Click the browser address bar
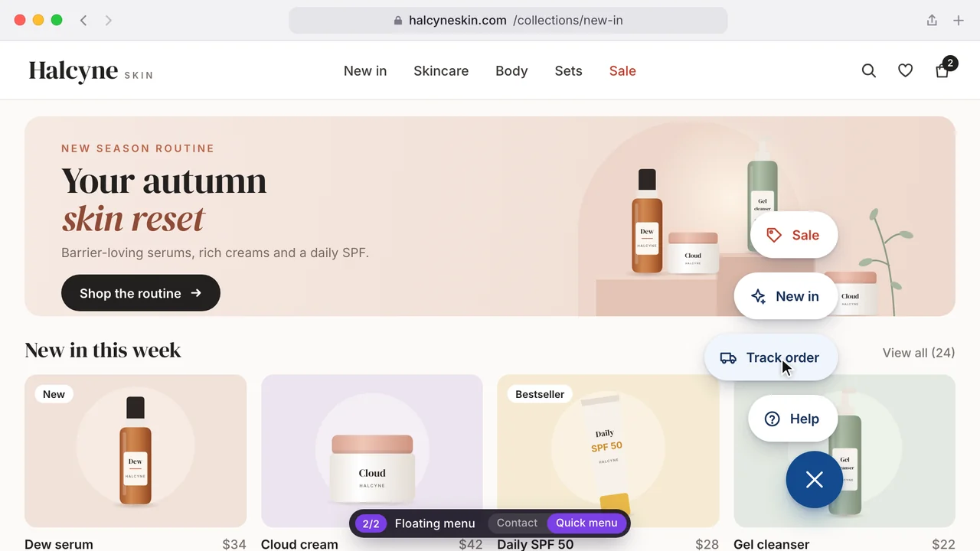This screenshot has height=551, width=980. click(x=508, y=21)
